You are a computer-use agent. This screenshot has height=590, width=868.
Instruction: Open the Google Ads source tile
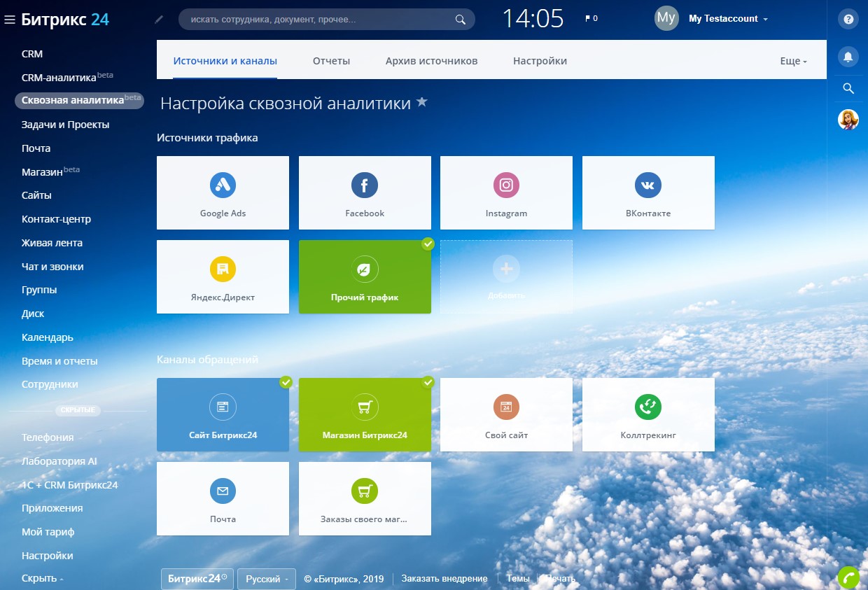(223, 192)
